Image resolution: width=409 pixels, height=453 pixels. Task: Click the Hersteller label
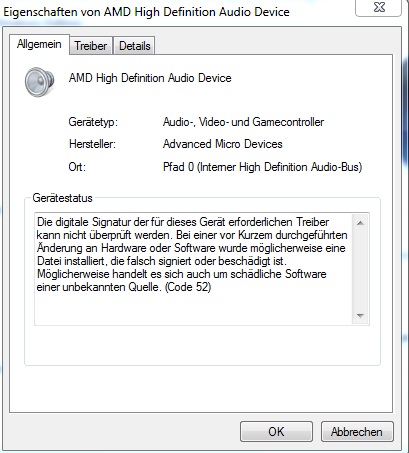92,144
